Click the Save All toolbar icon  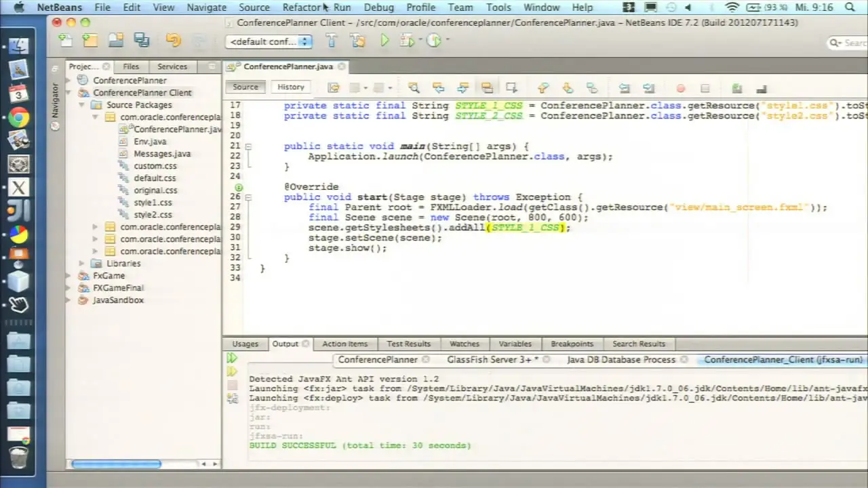(141, 41)
